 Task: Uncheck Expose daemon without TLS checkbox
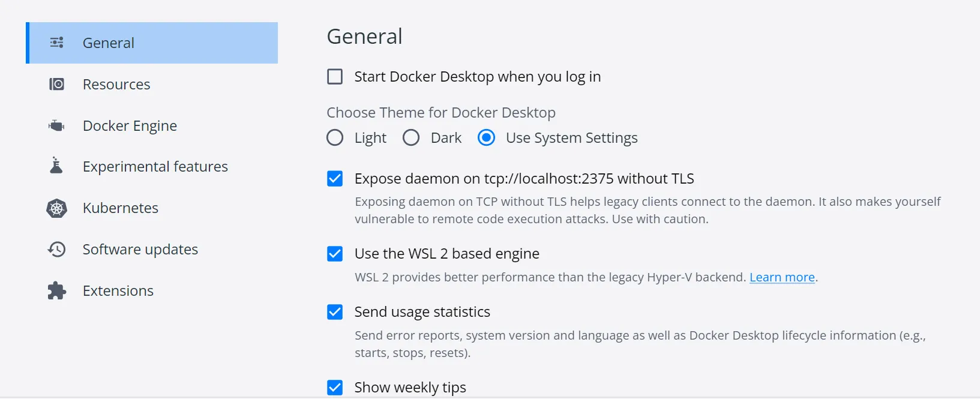(335, 179)
